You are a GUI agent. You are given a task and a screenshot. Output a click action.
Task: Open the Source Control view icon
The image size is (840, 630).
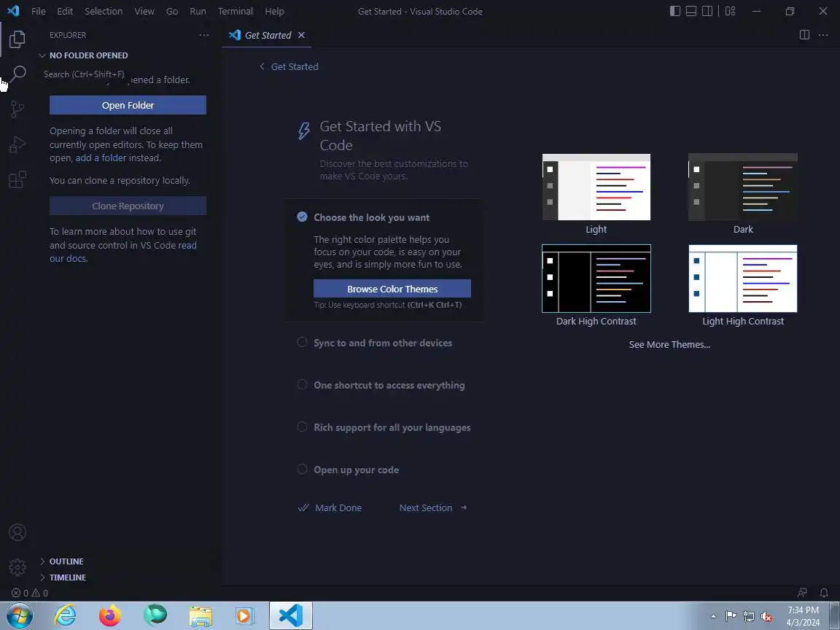coord(17,109)
